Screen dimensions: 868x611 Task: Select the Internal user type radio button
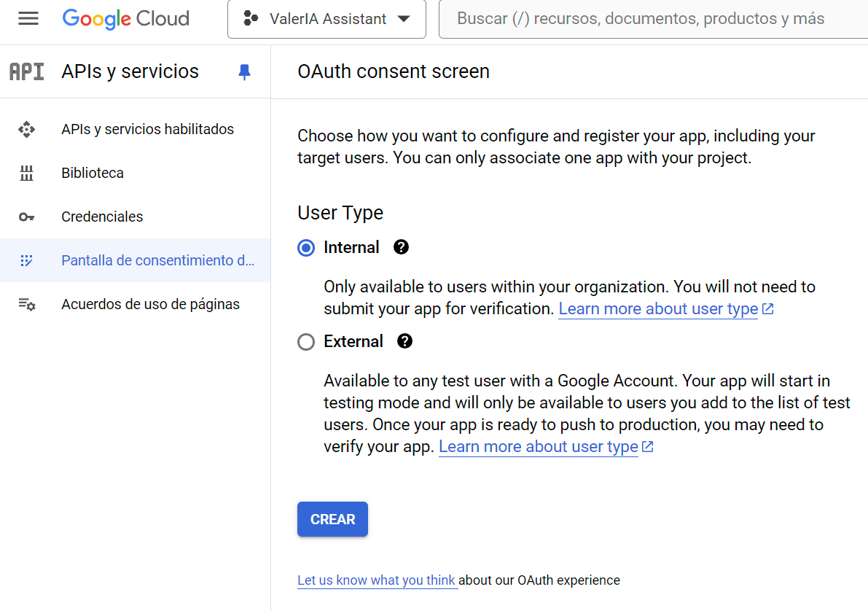pos(306,248)
